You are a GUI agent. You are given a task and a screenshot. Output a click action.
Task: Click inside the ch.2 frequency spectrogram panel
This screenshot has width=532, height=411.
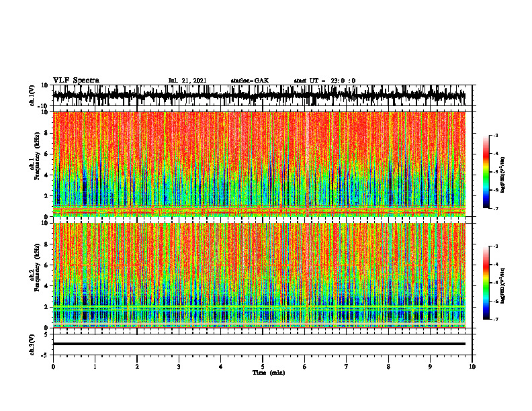259,275
